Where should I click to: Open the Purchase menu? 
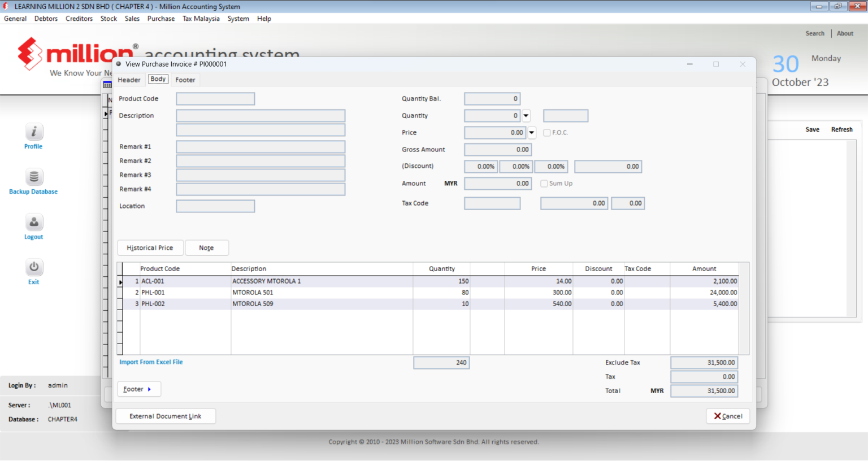coord(161,18)
